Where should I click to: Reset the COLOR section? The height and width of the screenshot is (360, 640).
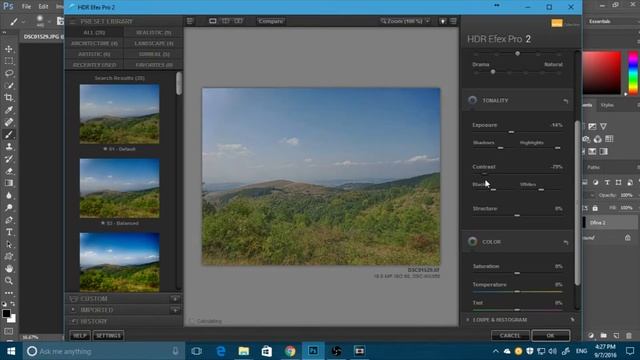(x=565, y=242)
